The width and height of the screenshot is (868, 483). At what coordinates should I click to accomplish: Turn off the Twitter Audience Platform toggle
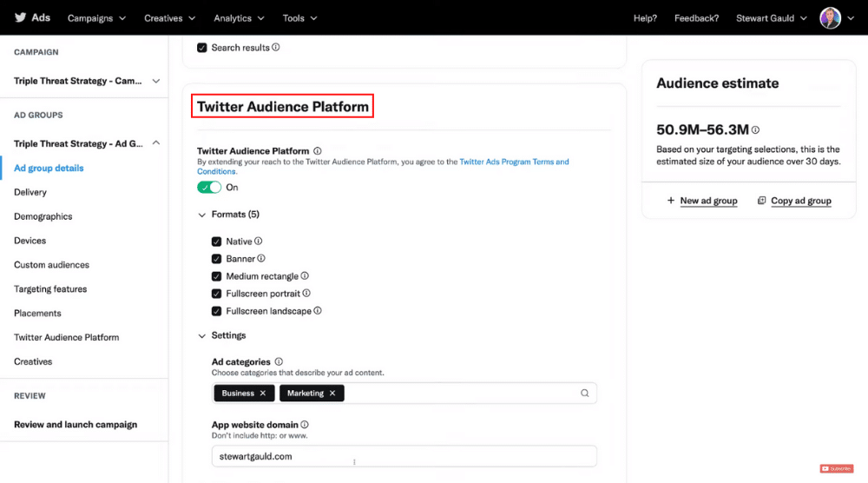point(209,188)
